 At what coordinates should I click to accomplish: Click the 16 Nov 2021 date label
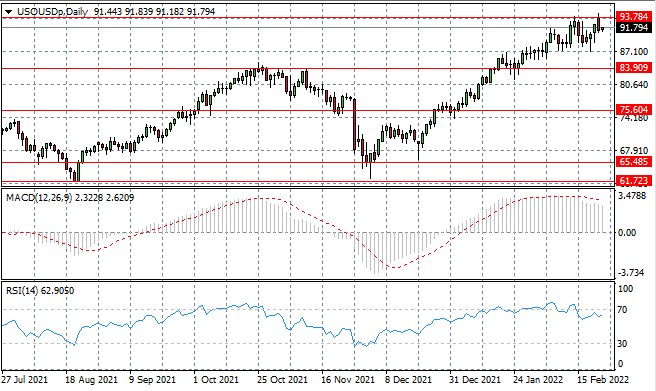click(x=348, y=380)
